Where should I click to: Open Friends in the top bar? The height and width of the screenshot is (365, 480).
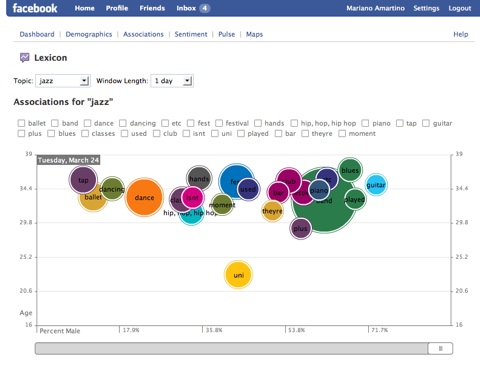click(x=152, y=8)
